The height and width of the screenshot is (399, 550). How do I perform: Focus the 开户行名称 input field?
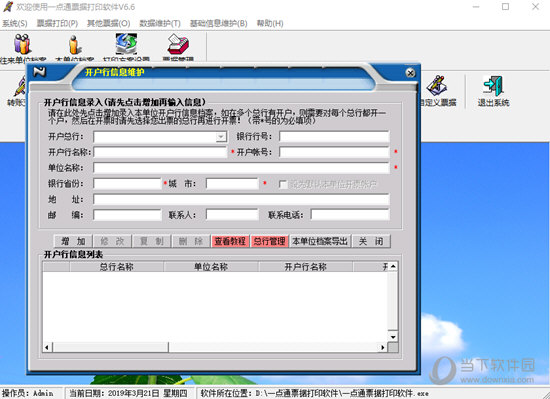pos(160,152)
